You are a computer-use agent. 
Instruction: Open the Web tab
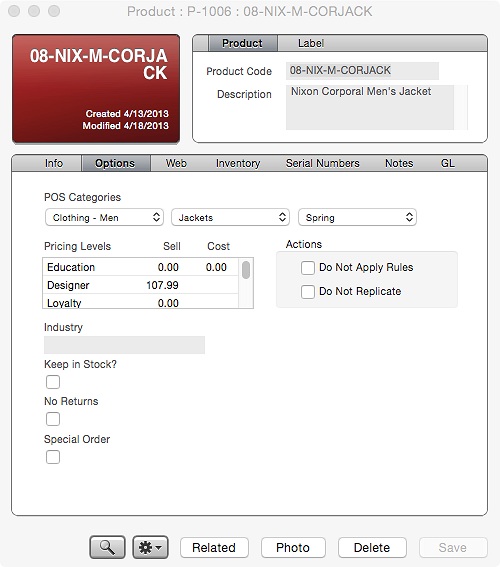pyautogui.click(x=176, y=163)
